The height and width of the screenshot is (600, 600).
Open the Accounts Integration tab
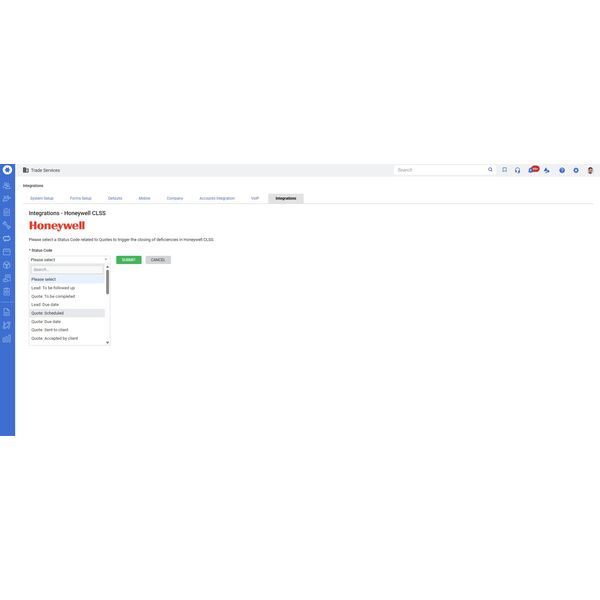pos(217,198)
